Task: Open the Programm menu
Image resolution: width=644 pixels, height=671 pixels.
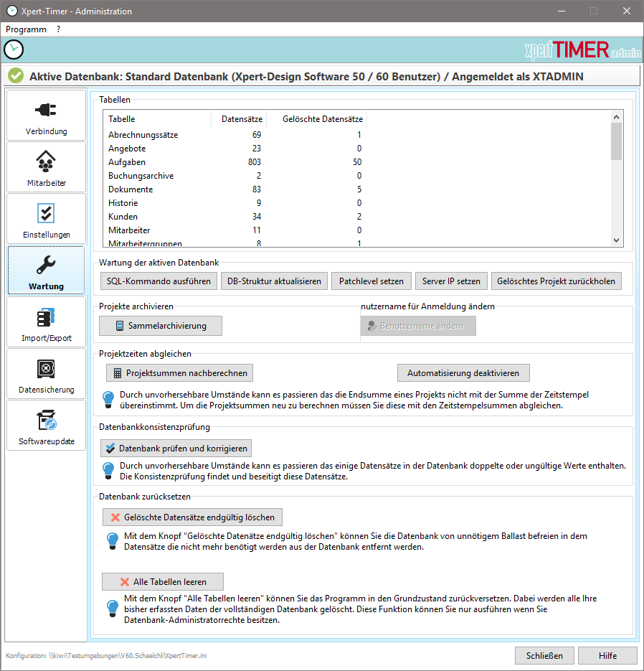Action: [24, 29]
